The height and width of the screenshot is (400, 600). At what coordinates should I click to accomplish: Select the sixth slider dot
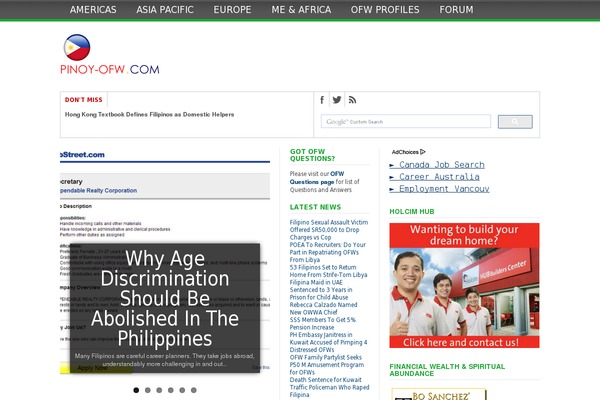[194, 390]
